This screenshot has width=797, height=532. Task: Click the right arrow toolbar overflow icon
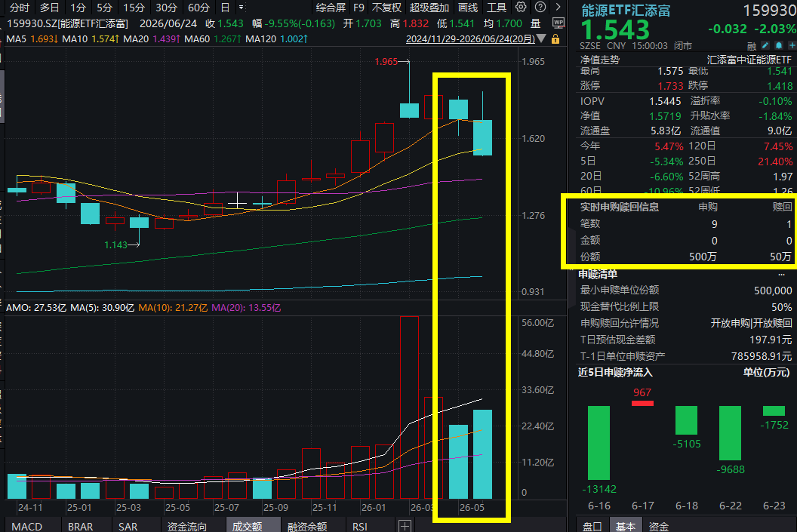pyautogui.click(x=558, y=7)
